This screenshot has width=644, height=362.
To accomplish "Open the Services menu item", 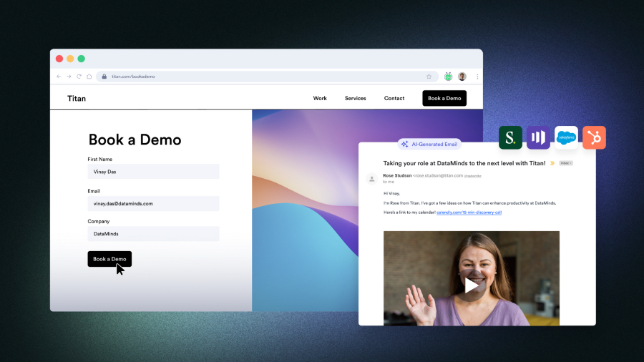I will [355, 98].
